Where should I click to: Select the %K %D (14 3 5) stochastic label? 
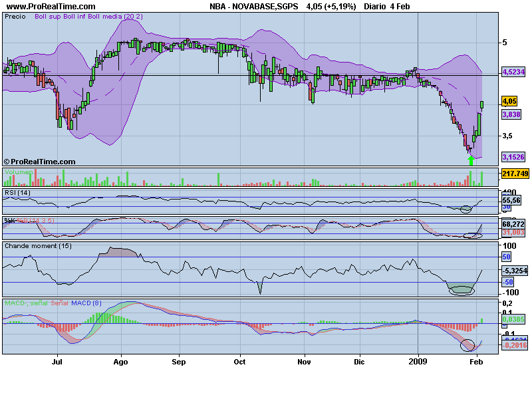[29, 221]
